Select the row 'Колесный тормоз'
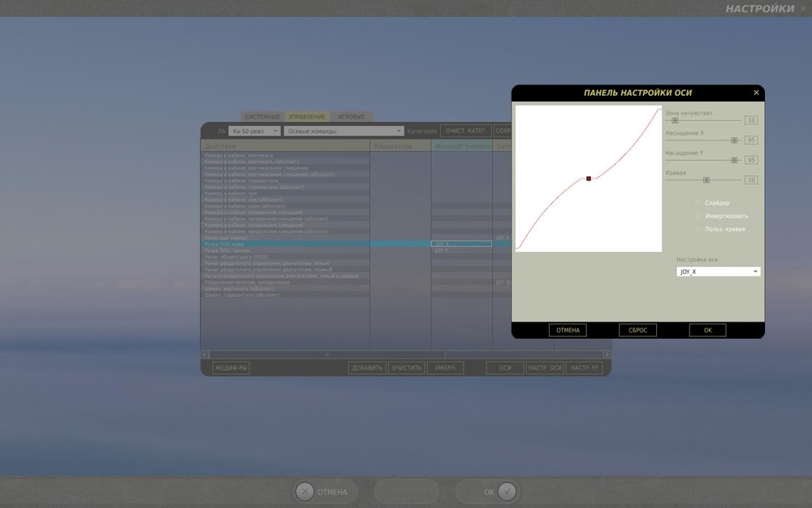 tap(285, 238)
